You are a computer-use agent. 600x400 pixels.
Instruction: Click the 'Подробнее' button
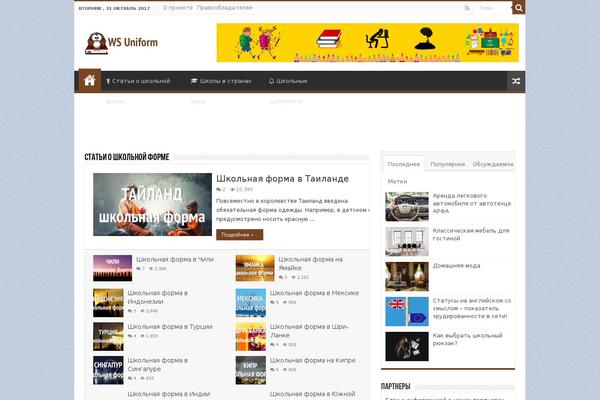click(240, 235)
